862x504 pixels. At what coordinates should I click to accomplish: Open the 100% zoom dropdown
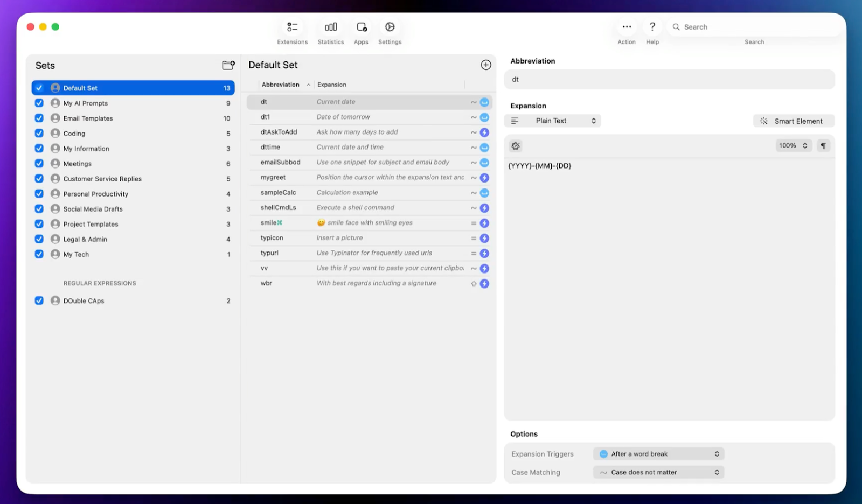(x=793, y=145)
